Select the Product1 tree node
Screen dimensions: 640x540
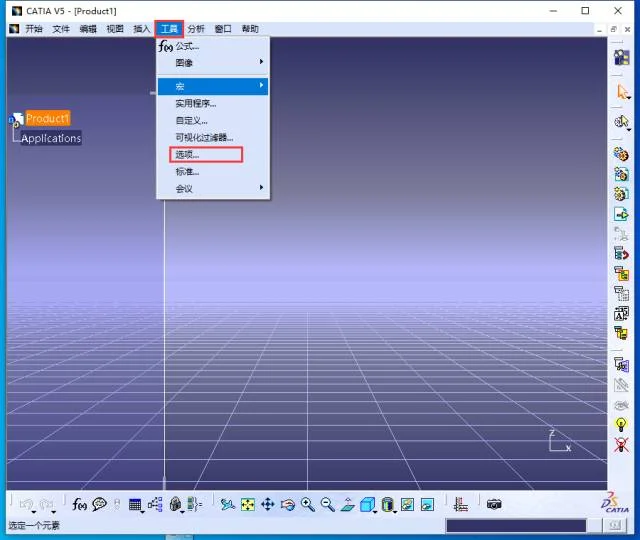point(48,118)
